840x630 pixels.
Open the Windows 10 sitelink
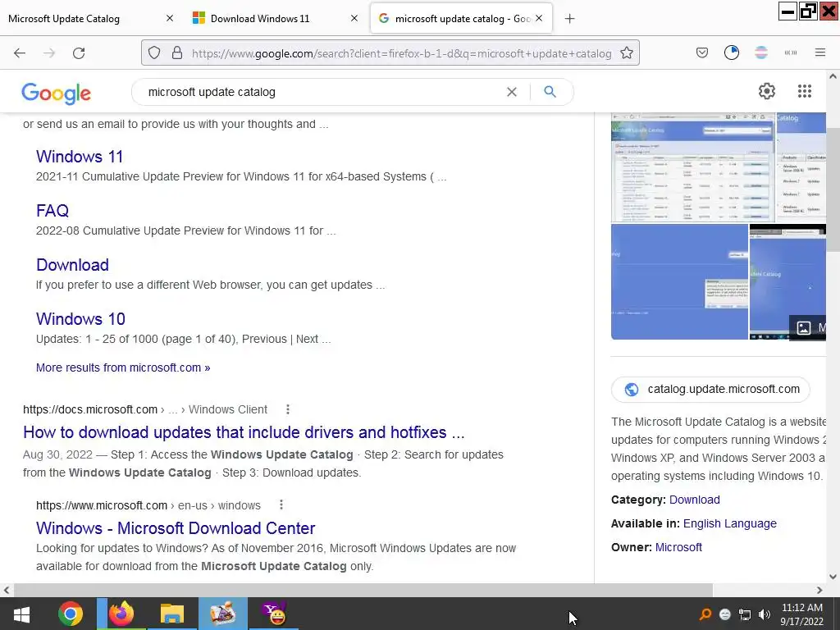click(80, 319)
